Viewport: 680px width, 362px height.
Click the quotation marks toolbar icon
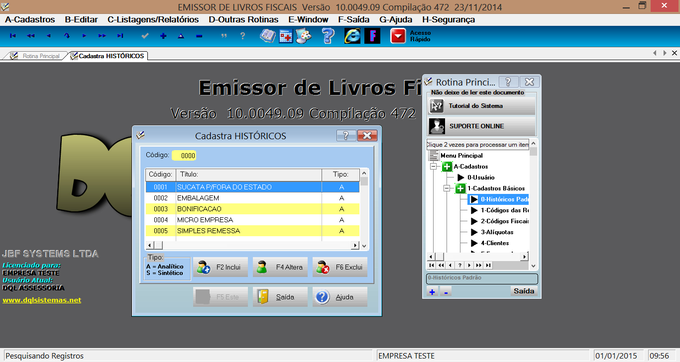[x=224, y=36]
